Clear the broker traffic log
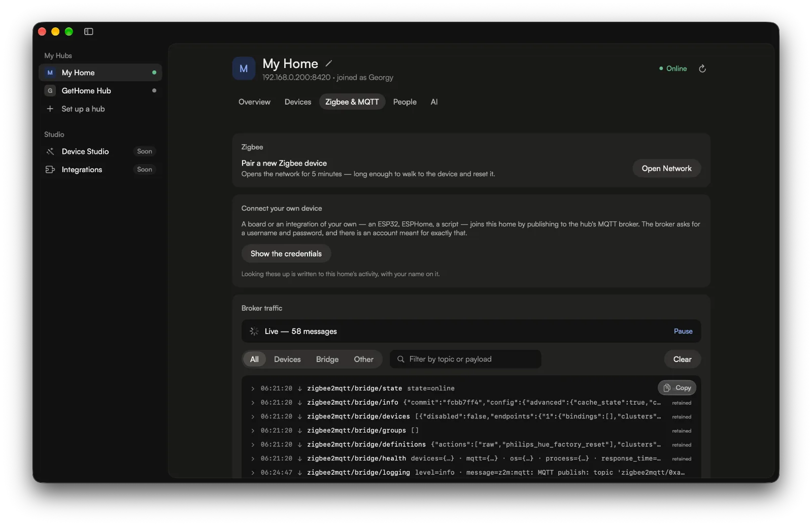Image resolution: width=812 pixels, height=526 pixels. coord(682,359)
